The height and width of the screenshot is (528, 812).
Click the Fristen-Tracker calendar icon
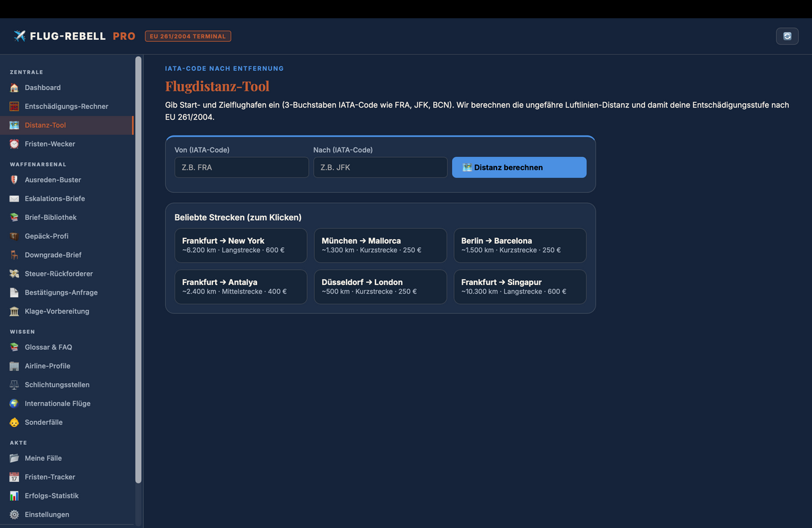14,477
